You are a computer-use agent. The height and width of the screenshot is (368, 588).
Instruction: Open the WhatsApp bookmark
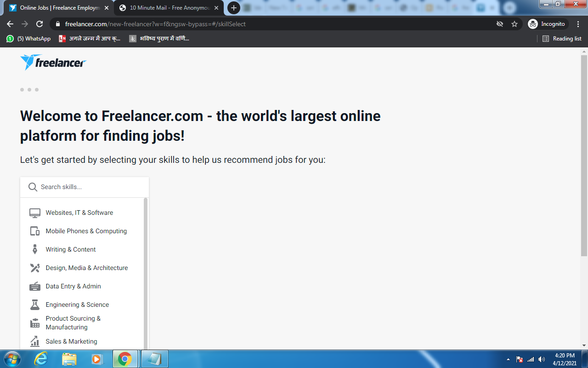(28, 39)
